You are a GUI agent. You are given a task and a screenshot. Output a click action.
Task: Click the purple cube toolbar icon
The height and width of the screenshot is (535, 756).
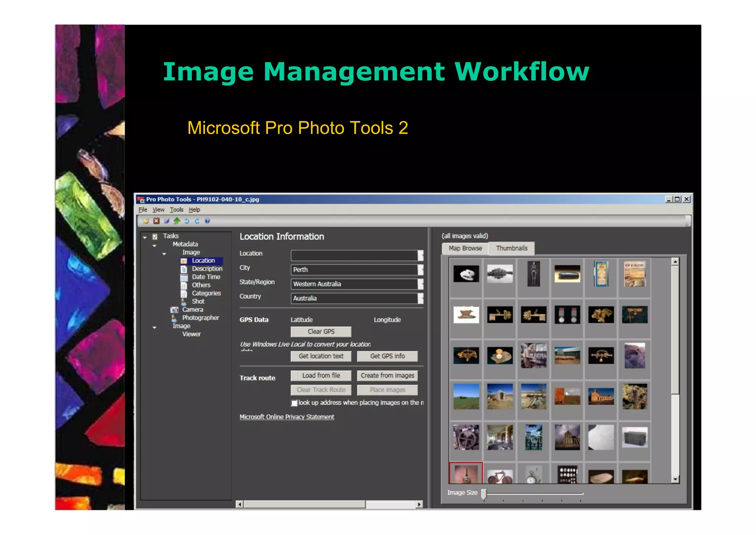tap(166, 221)
